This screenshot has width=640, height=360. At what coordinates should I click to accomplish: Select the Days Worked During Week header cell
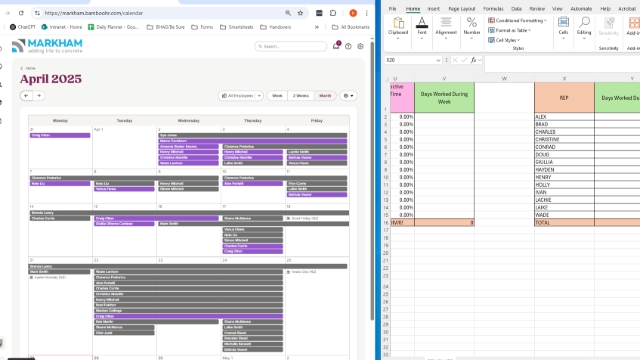444,98
